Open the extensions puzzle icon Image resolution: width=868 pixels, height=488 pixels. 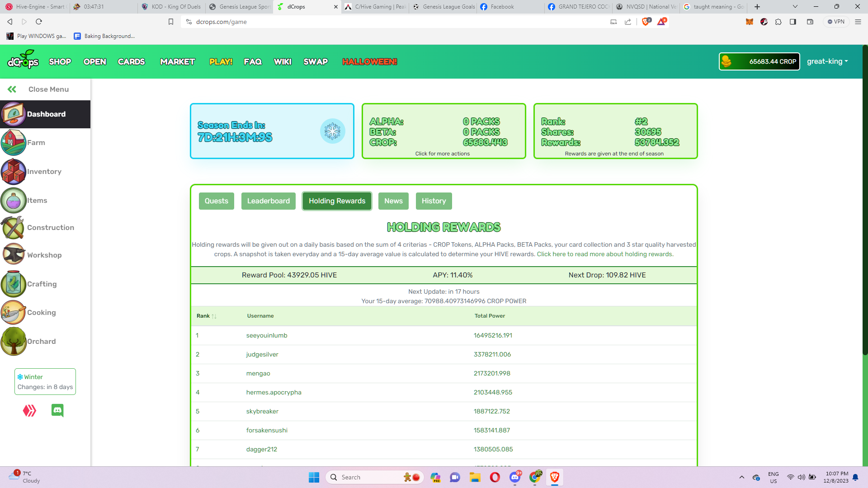pos(778,22)
